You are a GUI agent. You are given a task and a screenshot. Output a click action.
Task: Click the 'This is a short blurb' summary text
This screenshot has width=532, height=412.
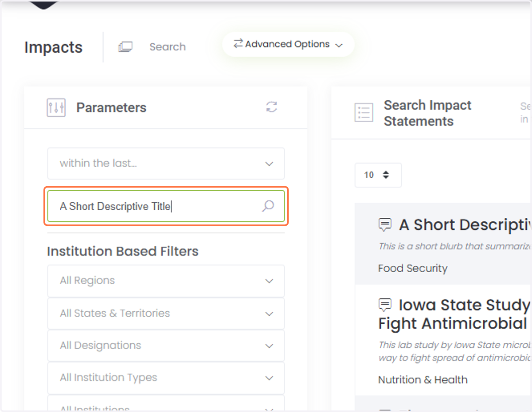(x=454, y=247)
